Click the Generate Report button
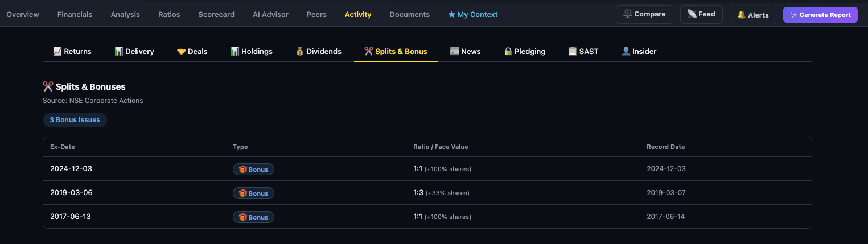This screenshot has height=244, width=868. tap(820, 15)
